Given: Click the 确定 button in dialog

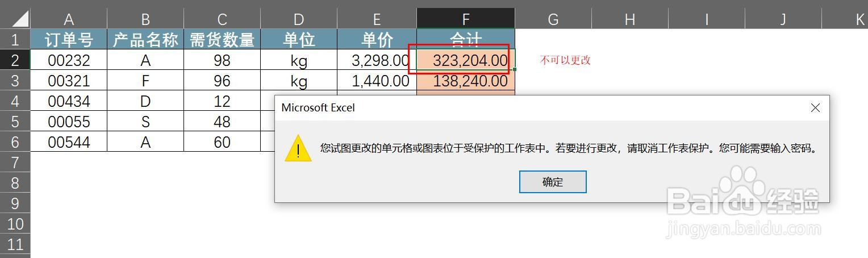Looking at the screenshot, I should pyautogui.click(x=553, y=182).
